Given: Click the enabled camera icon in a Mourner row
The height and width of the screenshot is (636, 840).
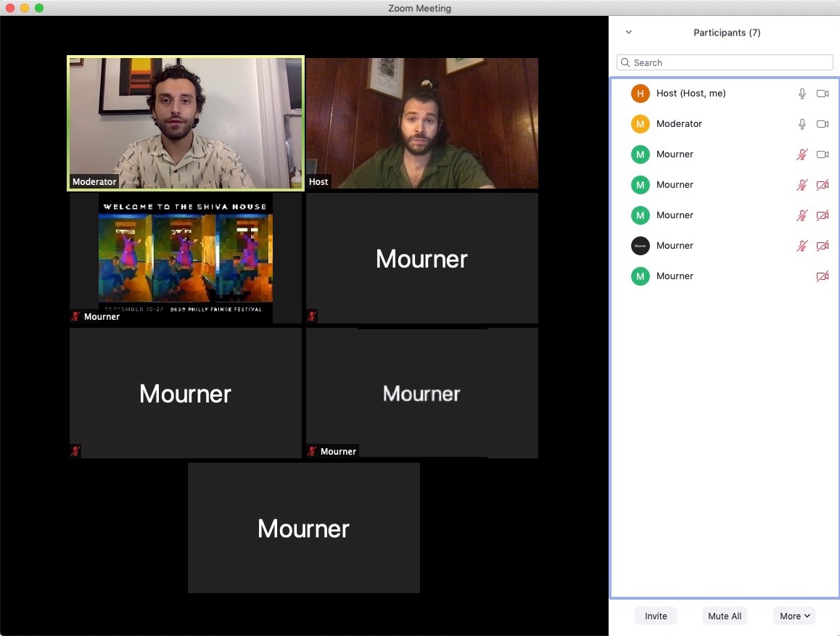Looking at the screenshot, I should point(823,154).
